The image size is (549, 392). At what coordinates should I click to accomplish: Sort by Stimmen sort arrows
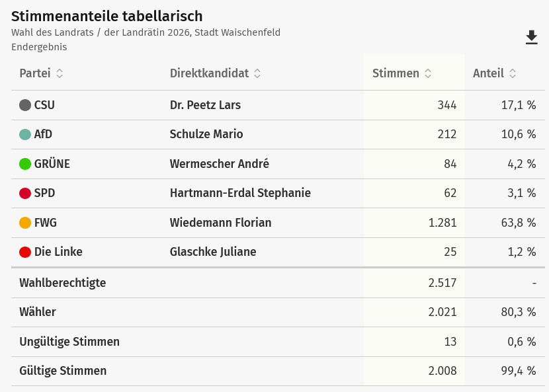click(x=428, y=73)
